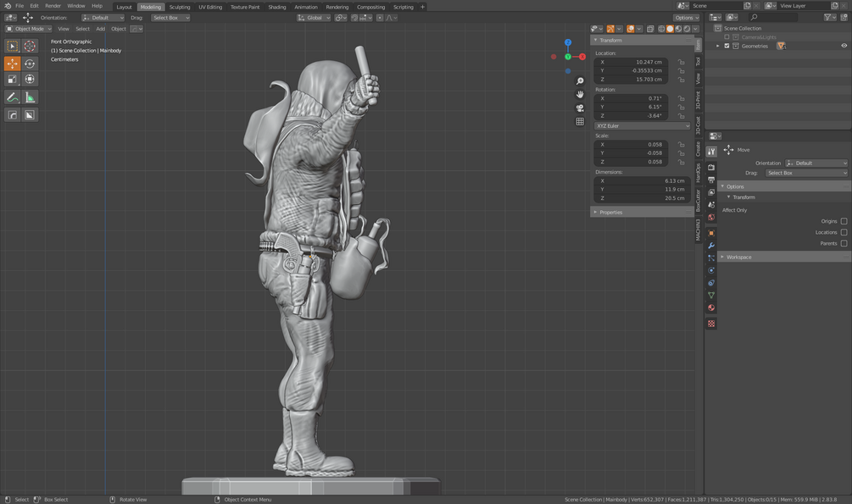The image size is (852, 504).
Task: Open the Material properties tab
Action: tap(711, 308)
